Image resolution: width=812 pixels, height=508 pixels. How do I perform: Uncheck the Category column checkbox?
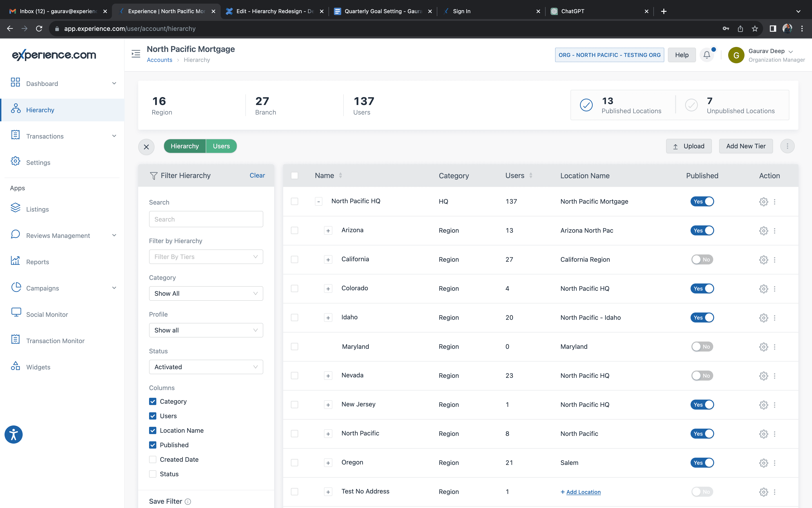[153, 401]
